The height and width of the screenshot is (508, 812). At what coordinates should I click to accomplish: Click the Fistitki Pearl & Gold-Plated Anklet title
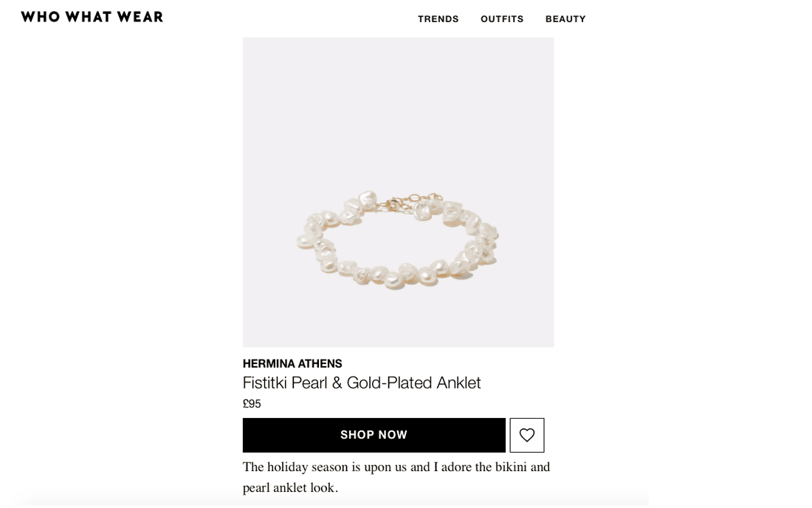point(362,382)
